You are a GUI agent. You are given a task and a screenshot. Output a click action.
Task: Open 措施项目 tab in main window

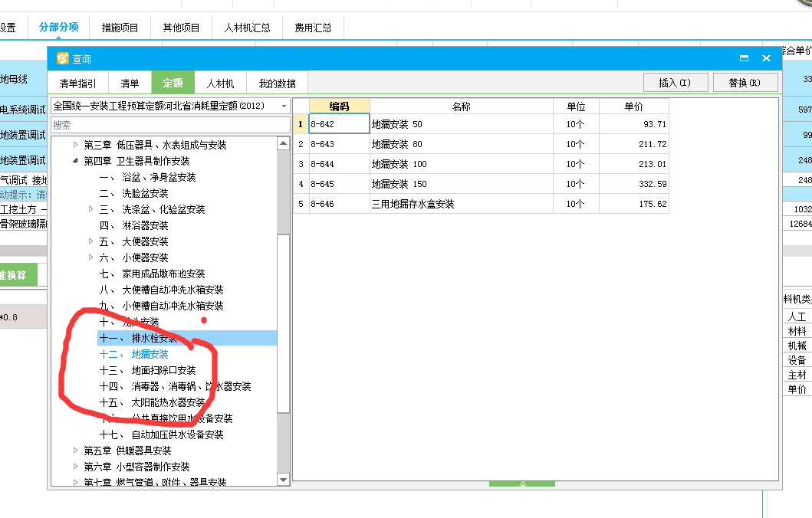point(120,28)
